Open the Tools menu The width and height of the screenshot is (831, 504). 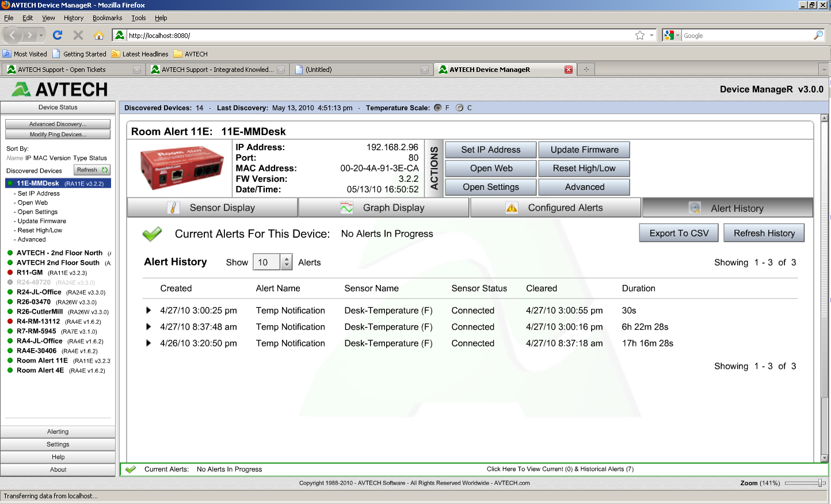click(138, 18)
